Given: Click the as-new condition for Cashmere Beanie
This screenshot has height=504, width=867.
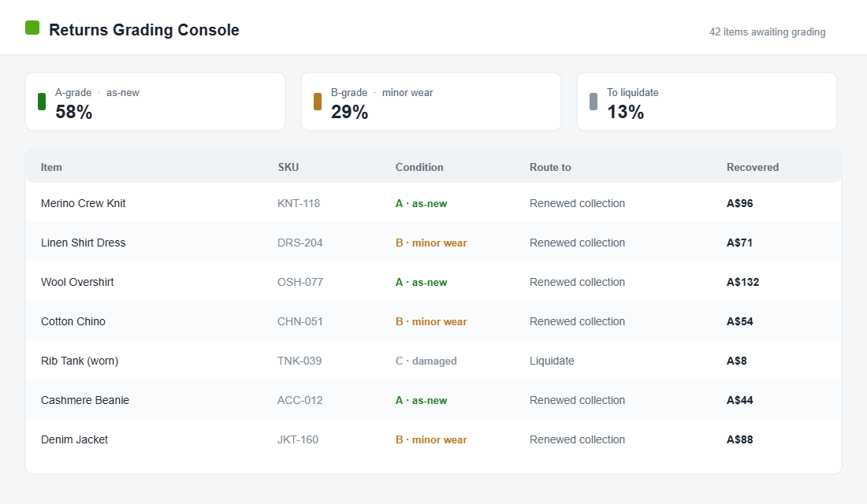Looking at the screenshot, I should (x=422, y=400).
